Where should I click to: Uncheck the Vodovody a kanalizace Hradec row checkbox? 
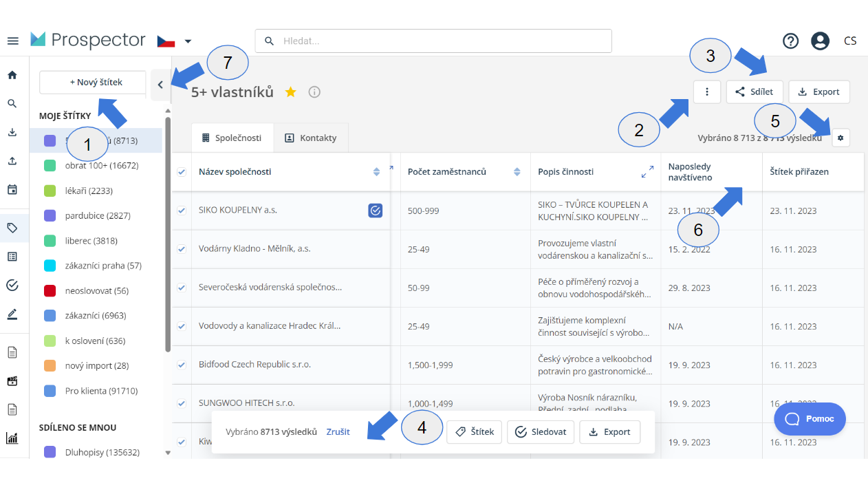(182, 326)
